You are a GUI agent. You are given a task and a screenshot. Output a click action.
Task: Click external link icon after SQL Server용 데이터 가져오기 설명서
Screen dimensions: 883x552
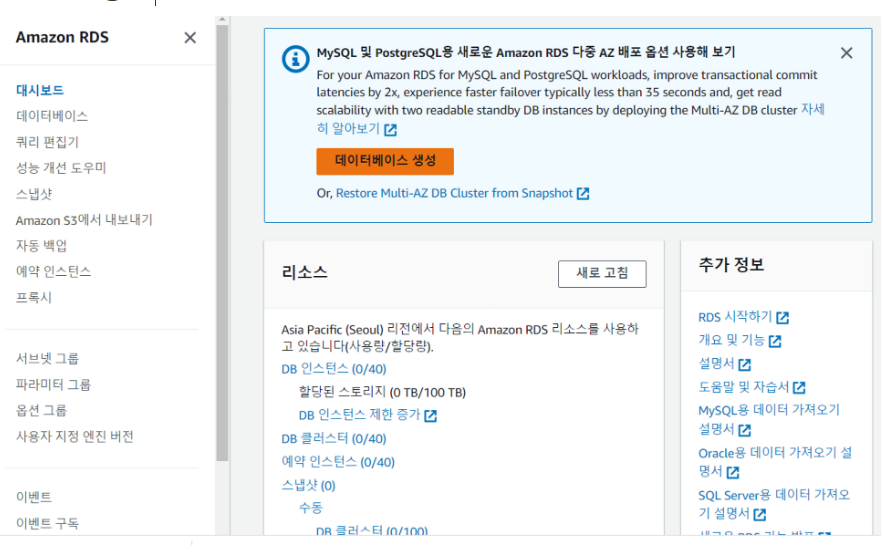point(759,514)
